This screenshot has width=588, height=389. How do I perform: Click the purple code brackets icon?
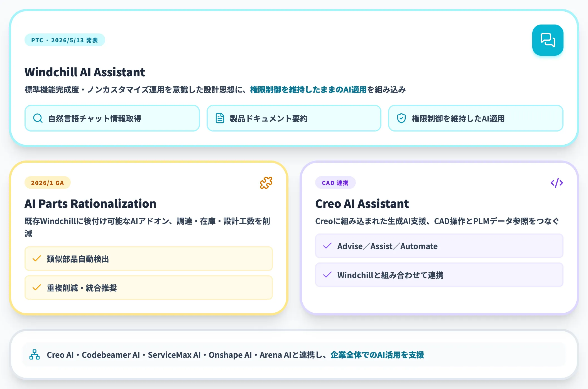click(557, 183)
